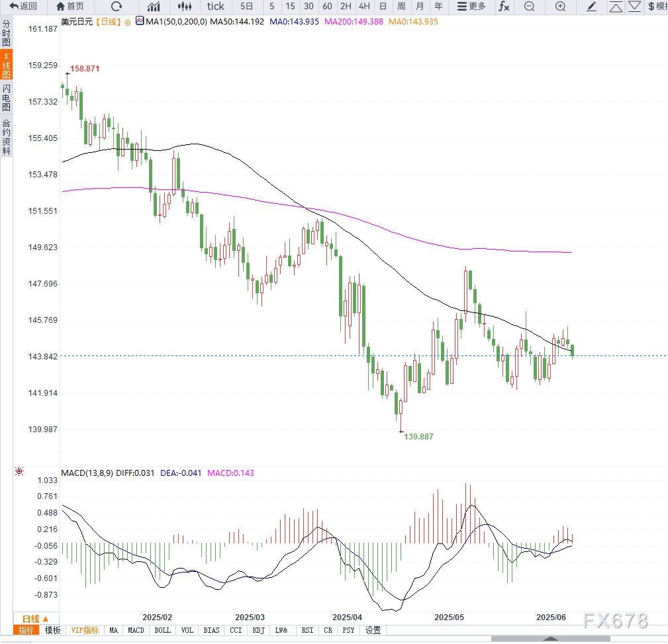Switch to the line chart type icon
This screenshot has height=644, width=668.
tap(154, 7)
